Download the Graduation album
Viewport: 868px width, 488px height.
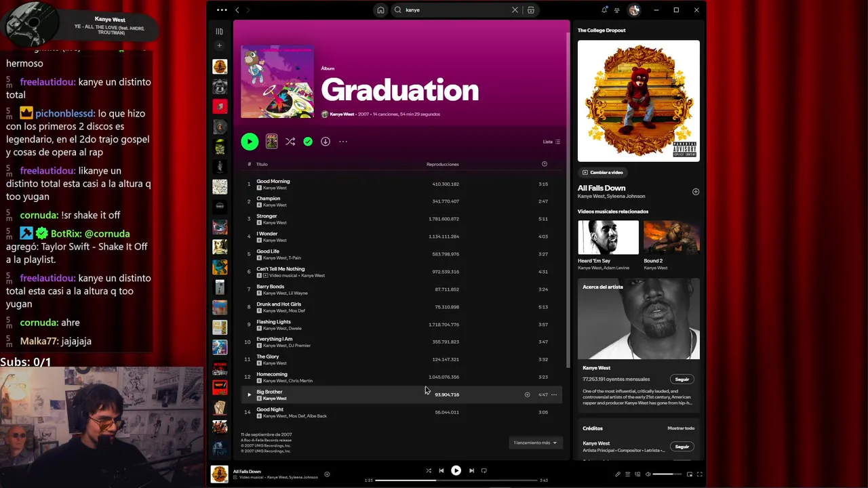coord(325,142)
